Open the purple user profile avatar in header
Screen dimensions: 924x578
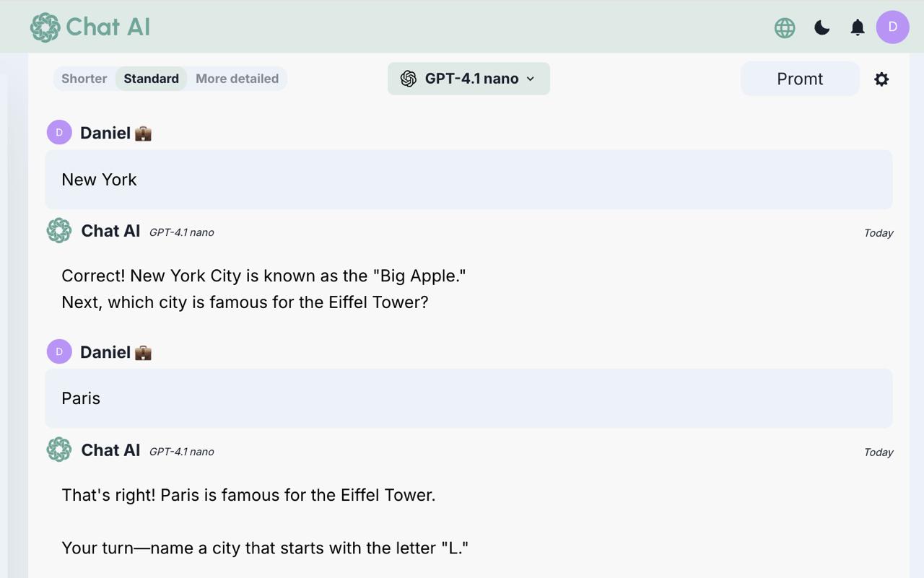[892, 27]
